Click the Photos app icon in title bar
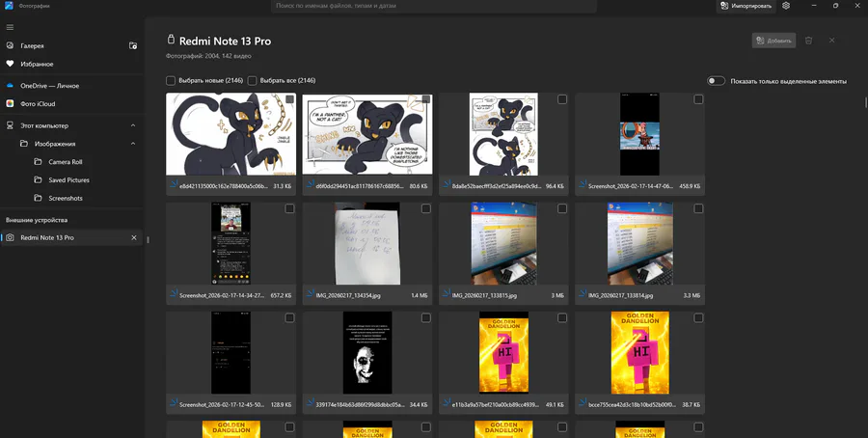 (x=9, y=6)
